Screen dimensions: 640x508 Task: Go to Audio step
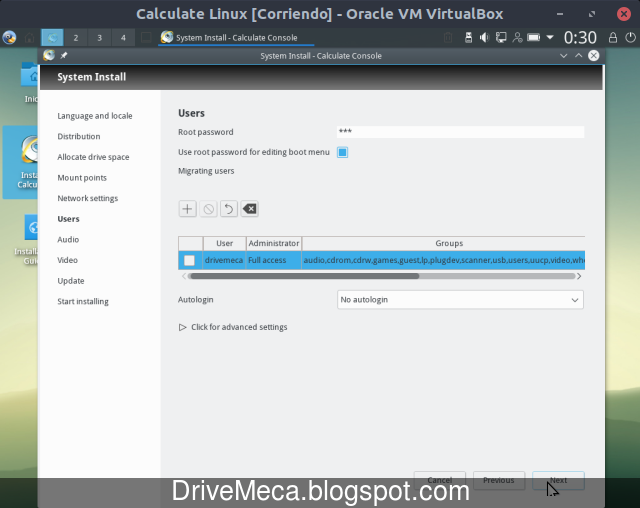point(68,240)
